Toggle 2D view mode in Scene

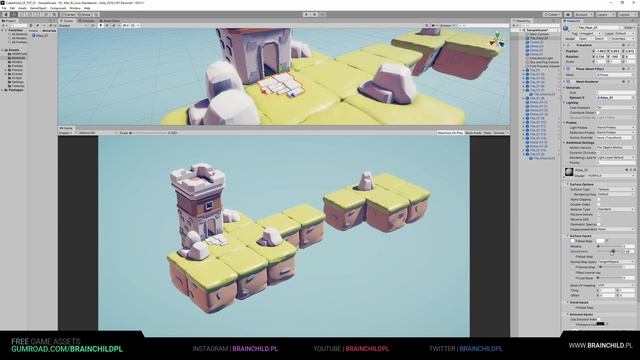(x=93, y=25)
